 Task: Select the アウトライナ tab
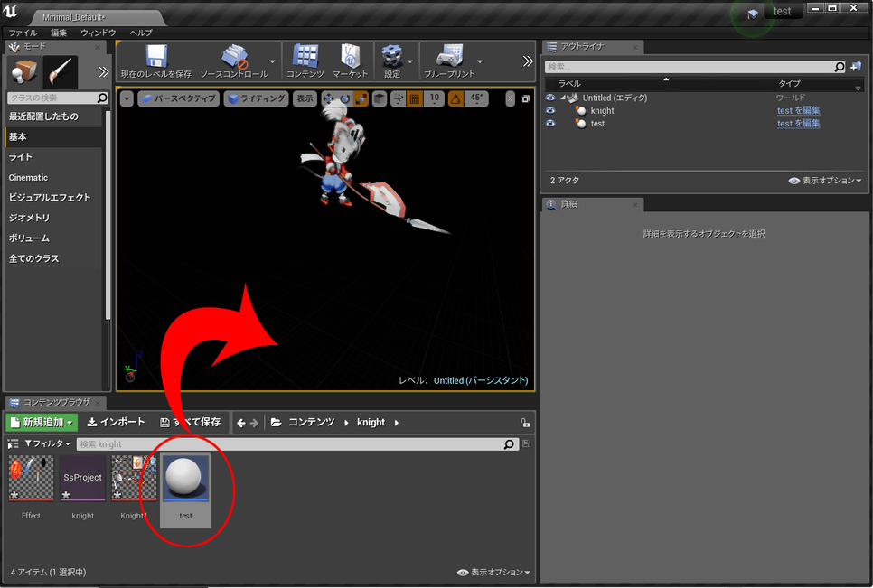(593, 47)
